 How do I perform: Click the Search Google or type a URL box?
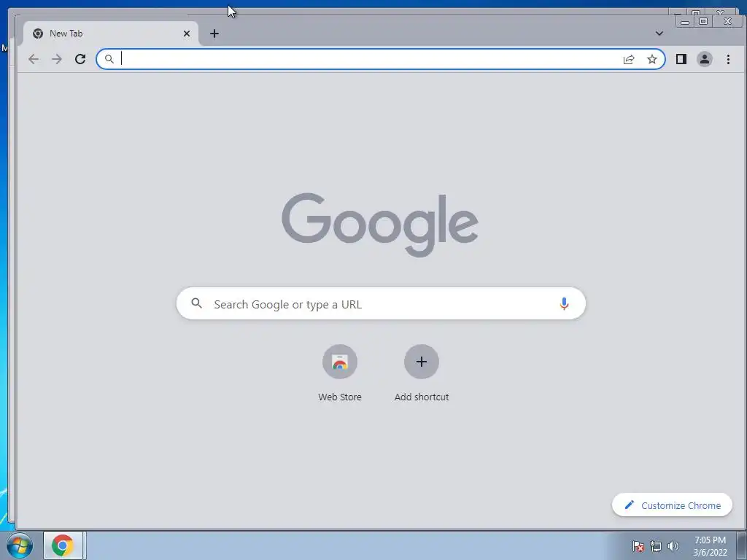coord(381,304)
